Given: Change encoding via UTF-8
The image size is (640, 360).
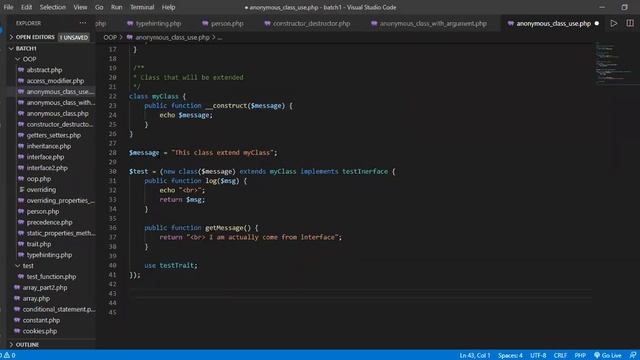Looking at the screenshot, I should (x=538, y=355).
